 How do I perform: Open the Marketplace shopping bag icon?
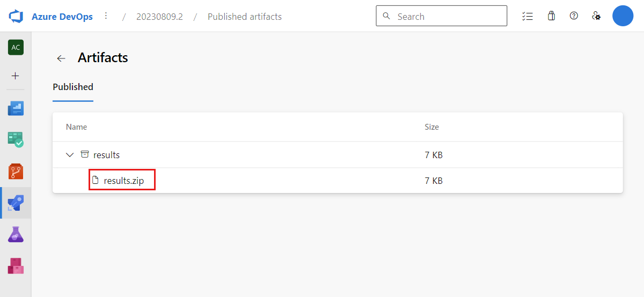click(551, 16)
